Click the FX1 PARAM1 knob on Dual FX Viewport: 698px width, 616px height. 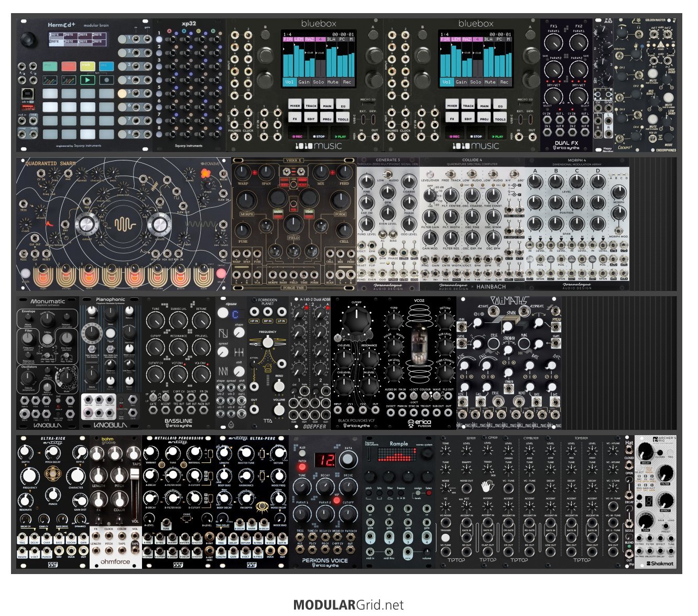pyautogui.click(x=553, y=42)
